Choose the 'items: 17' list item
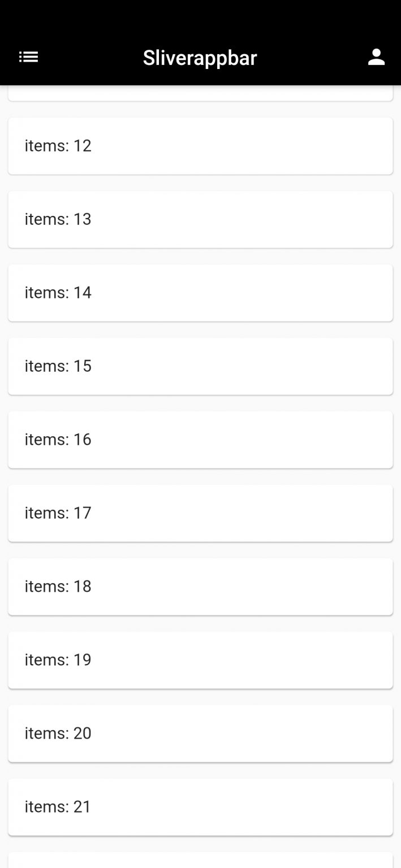The width and height of the screenshot is (401, 868). (x=200, y=513)
